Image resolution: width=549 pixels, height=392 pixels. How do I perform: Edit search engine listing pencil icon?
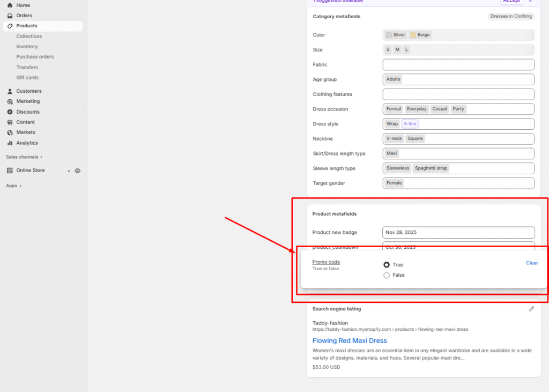click(x=531, y=309)
